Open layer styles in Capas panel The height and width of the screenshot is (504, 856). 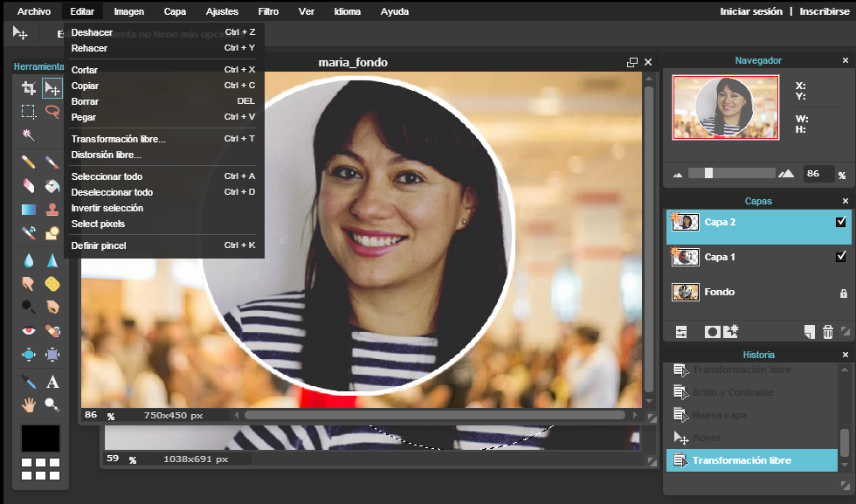[731, 331]
